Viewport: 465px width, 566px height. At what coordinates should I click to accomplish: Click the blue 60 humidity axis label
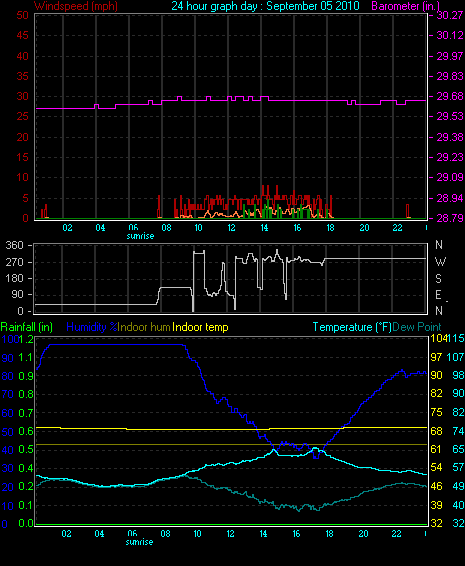8,413
